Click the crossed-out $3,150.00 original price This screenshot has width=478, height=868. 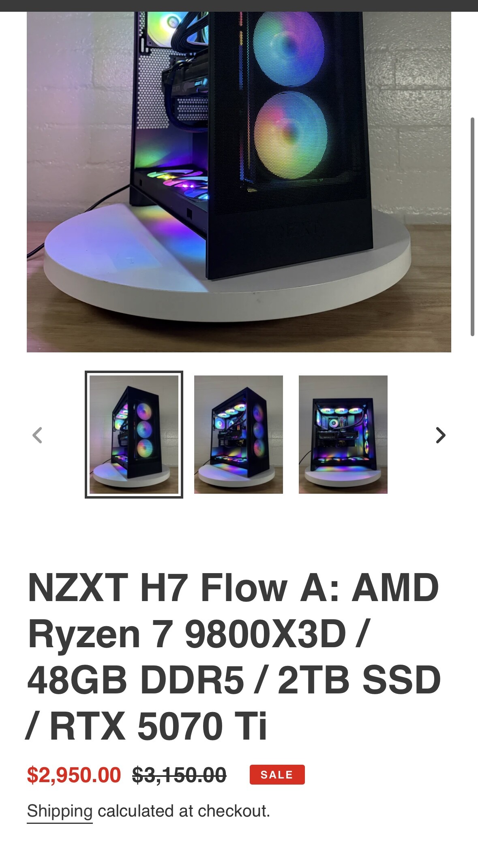(x=179, y=775)
